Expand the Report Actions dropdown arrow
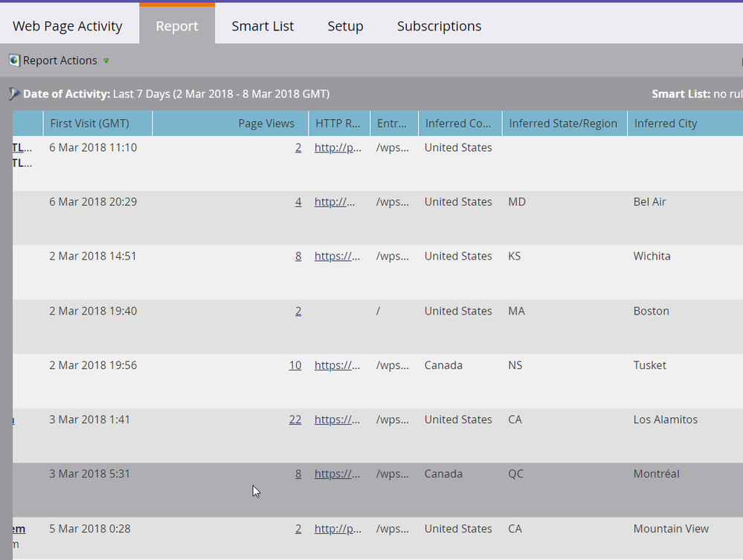This screenshot has width=743, height=560. point(106,61)
